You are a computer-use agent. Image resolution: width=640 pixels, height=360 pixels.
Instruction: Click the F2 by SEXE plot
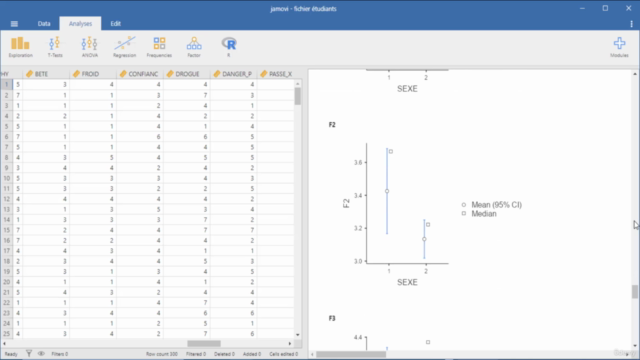point(433,214)
